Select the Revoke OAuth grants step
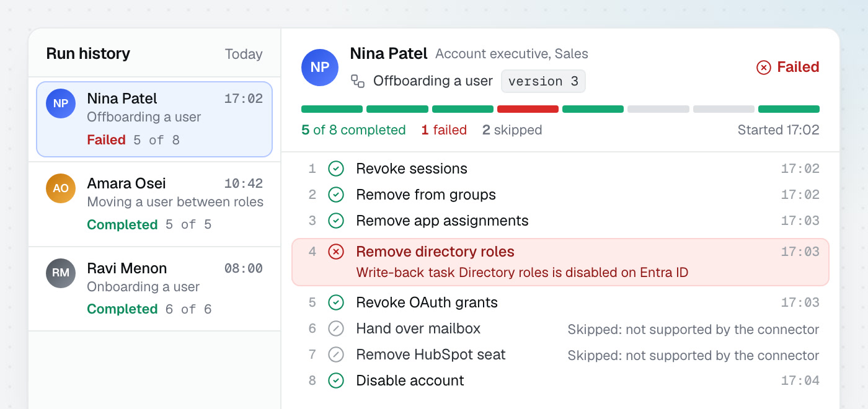The width and height of the screenshot is (868, 409). 560,302
